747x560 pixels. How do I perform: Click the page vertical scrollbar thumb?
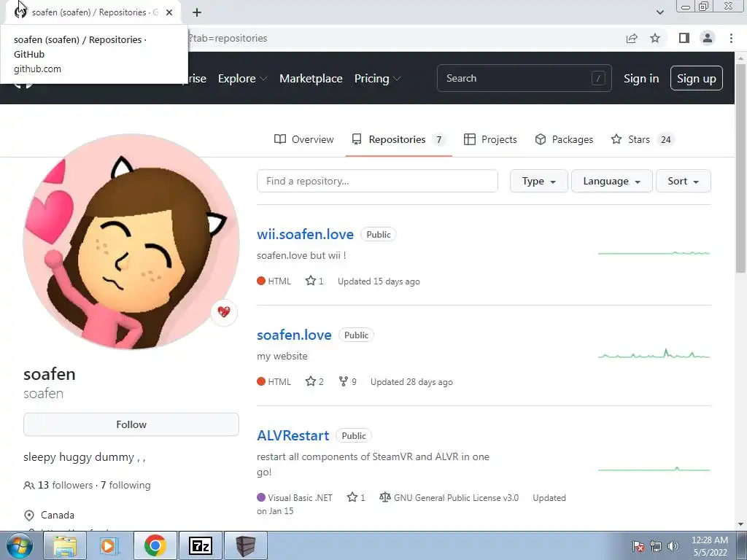coord(740,168)
